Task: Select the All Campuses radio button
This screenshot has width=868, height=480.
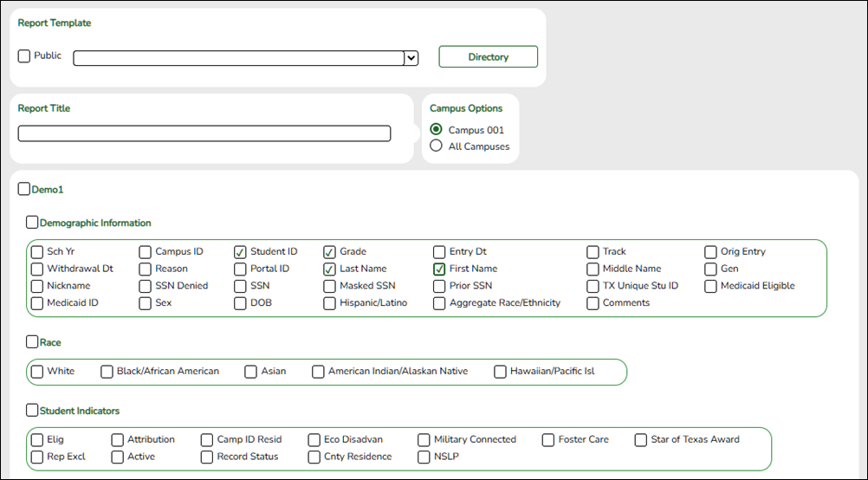Action: (437, 146)
